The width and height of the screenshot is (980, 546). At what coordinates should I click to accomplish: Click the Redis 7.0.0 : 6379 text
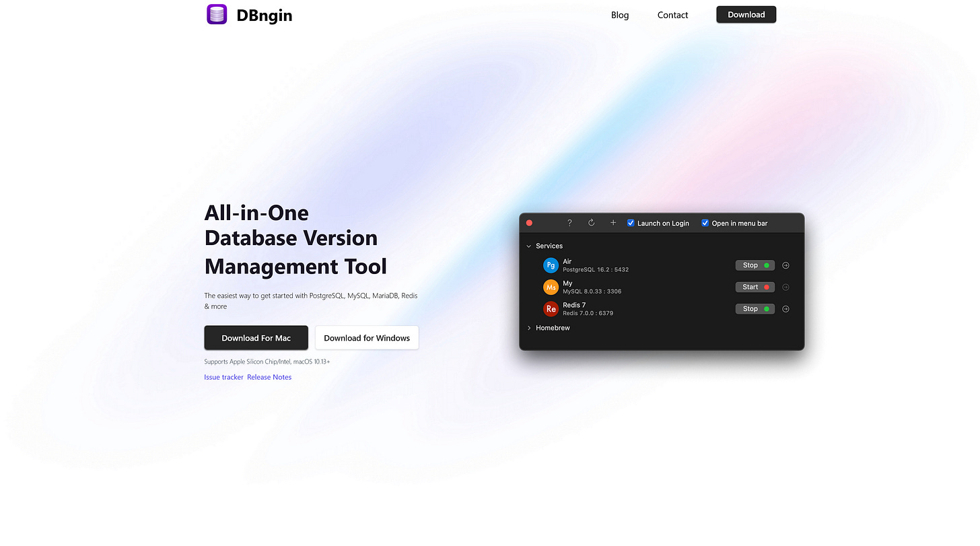[x=588, y=313]
